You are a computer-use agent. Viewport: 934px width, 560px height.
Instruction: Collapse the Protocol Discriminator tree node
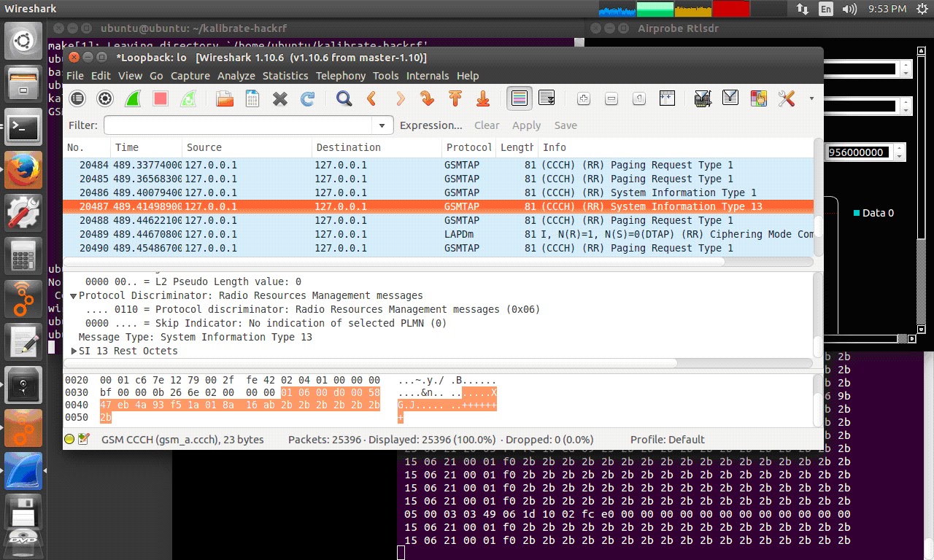[73, 296]
